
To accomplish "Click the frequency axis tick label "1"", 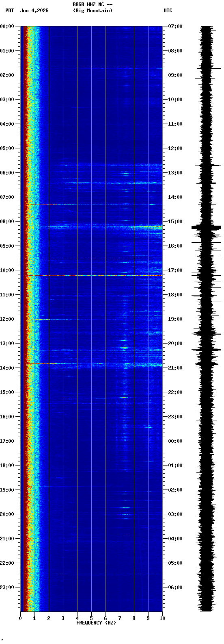I will click(x=34, y=618).
